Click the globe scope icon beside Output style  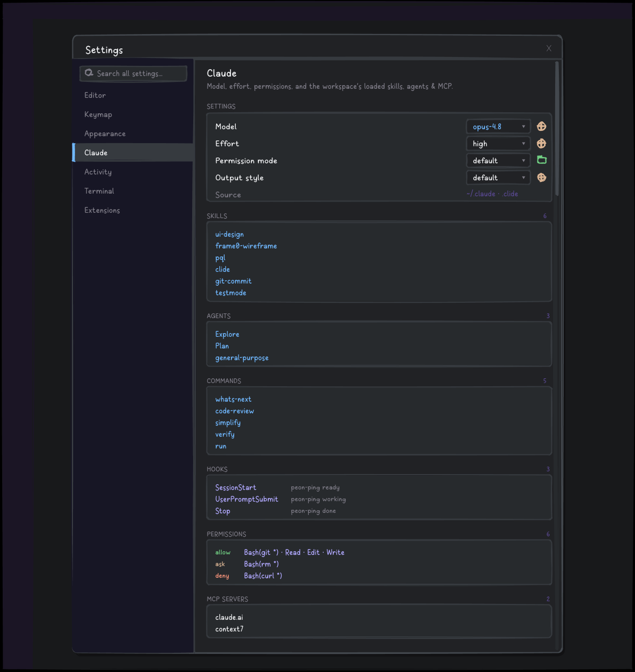pyautogui.click(x=541, y=178)
